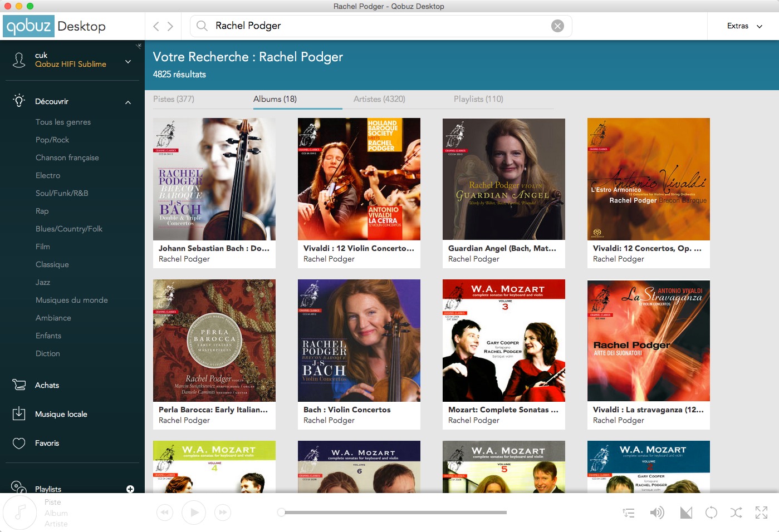Open Bach Violin Concertos album cover
The image size is (779, 532).
359,341
